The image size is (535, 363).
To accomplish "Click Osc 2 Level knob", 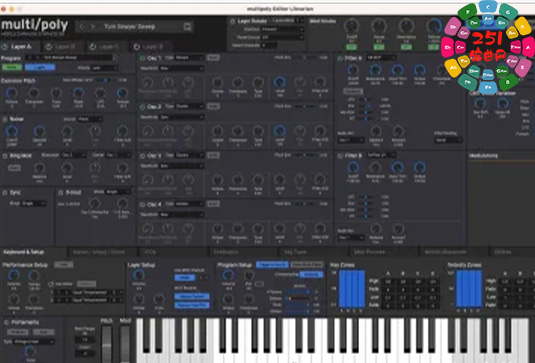I will 280,131.
